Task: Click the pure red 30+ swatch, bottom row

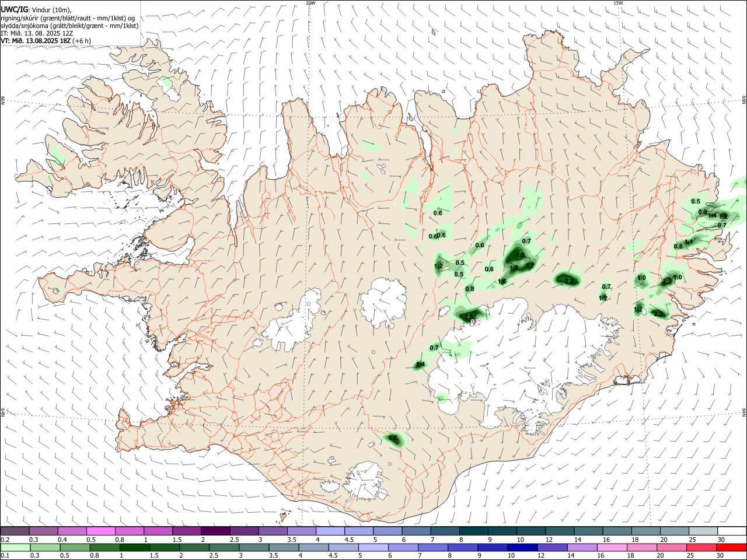Action: pos(732,548)
